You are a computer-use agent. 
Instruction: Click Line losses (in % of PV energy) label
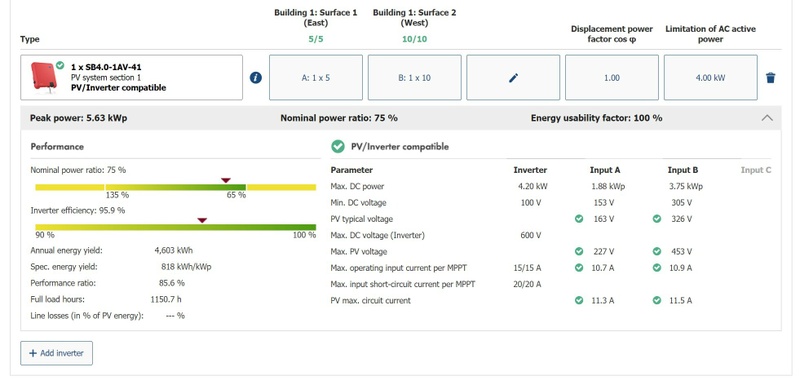(87, 316)
